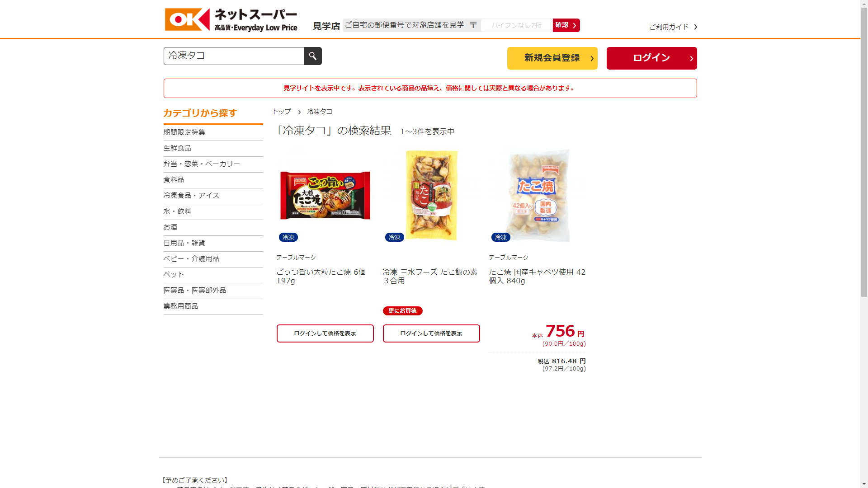Click the 確認 postal code confirm button
868x488 pixels.
tap(566, 25)
